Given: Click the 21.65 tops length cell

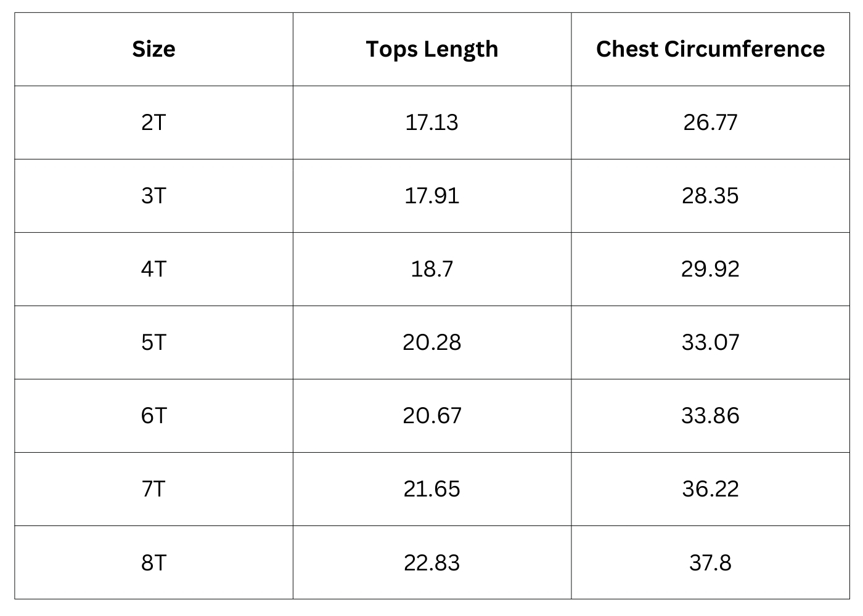Looking at the screenshot, I should click(x=431, y=488).
